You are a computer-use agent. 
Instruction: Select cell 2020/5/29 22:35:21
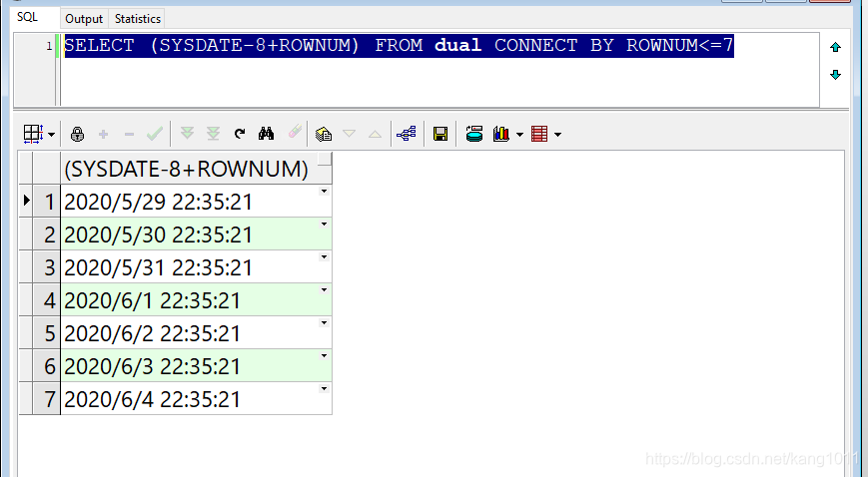tap(196, 201)
